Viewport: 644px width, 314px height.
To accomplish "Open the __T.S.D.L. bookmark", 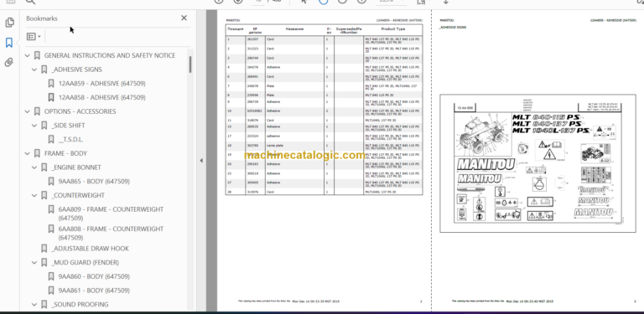I will pos(70,139).
